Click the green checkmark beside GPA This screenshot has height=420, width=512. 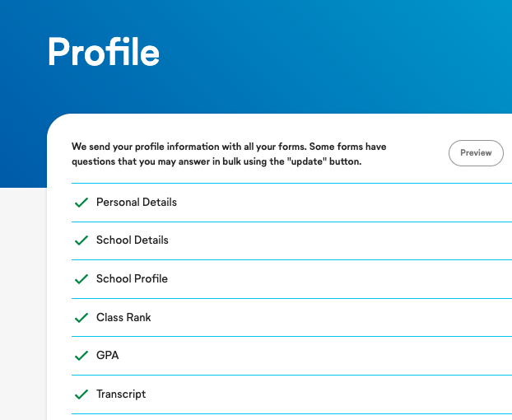81,355
